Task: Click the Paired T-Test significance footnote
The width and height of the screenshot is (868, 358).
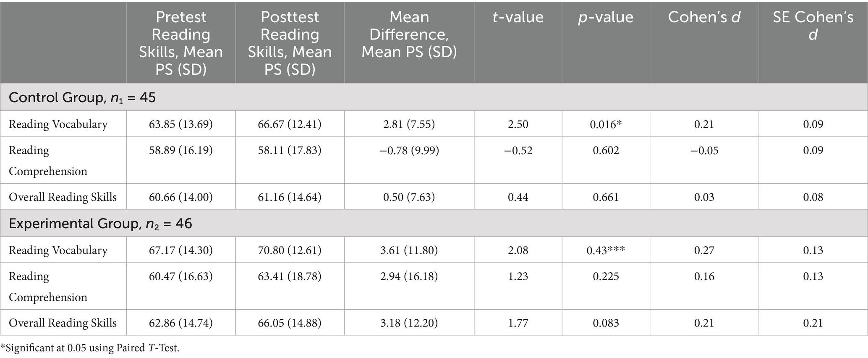Action: pos(90,348)
